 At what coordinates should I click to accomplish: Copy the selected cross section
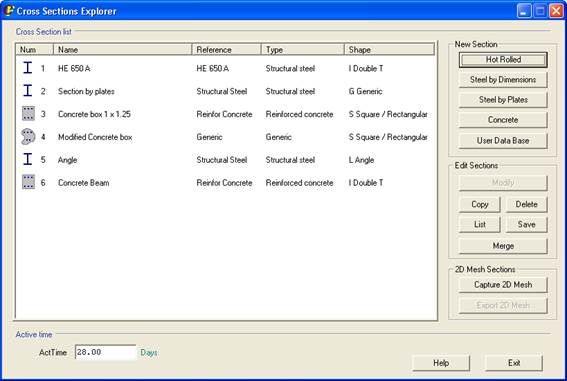pyautogui.click(x=479, y=205)
